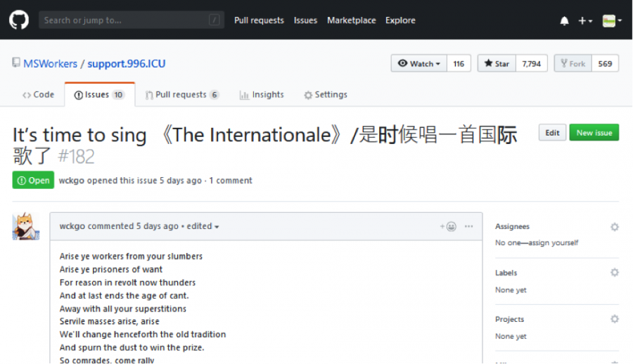Click the Edit button beside the title
Image resolution: width=633 pixels, height=364 pixels.
click(x=552, y=133)
